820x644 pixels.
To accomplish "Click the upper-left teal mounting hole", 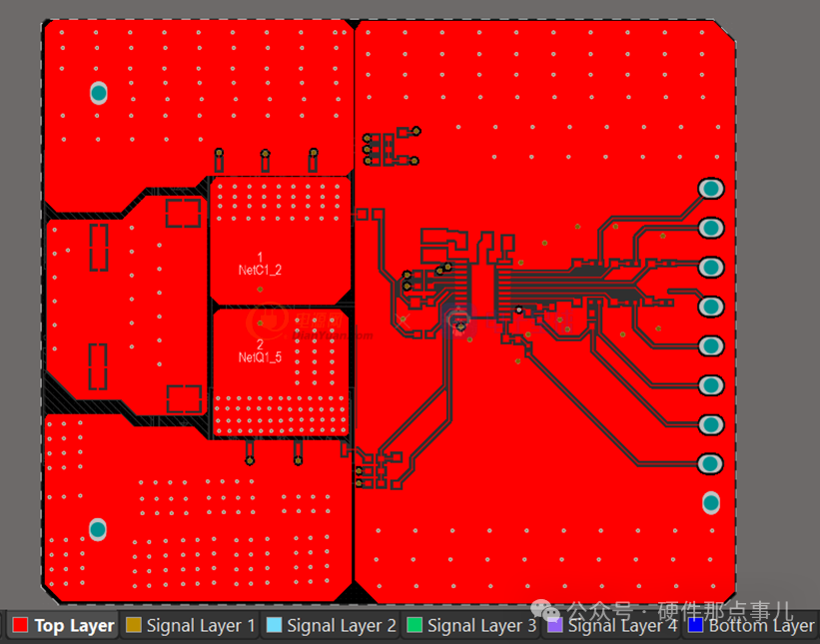I will click(99, 93).
